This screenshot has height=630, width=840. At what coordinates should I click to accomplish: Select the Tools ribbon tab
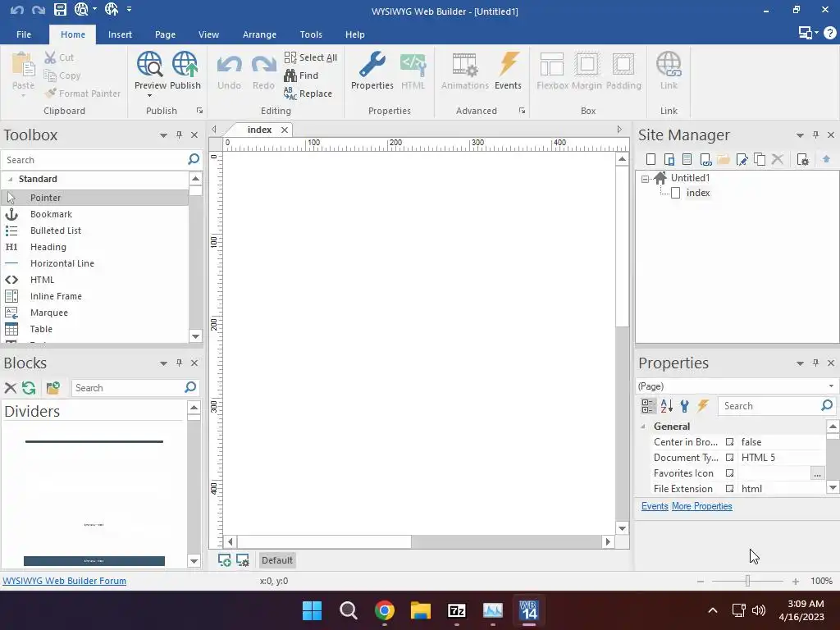[x=311, y=34]
